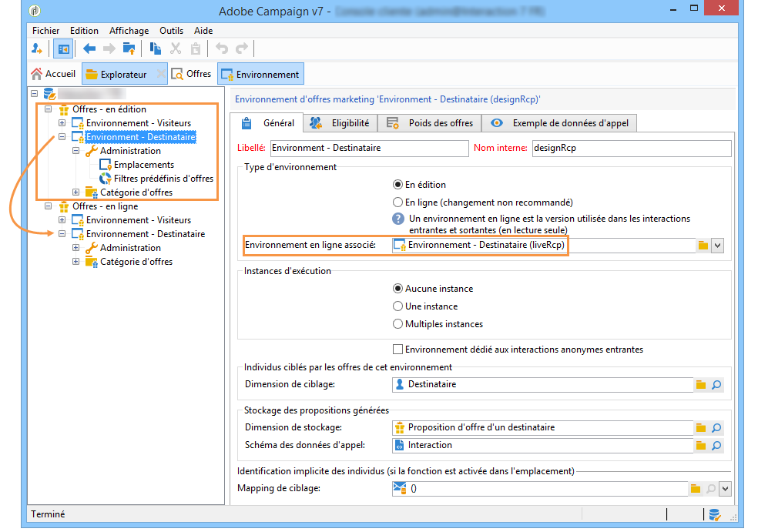This screenshot has height=532, width=758.
Task: Toggle the navigation tree panel icon
Action: 63,49
